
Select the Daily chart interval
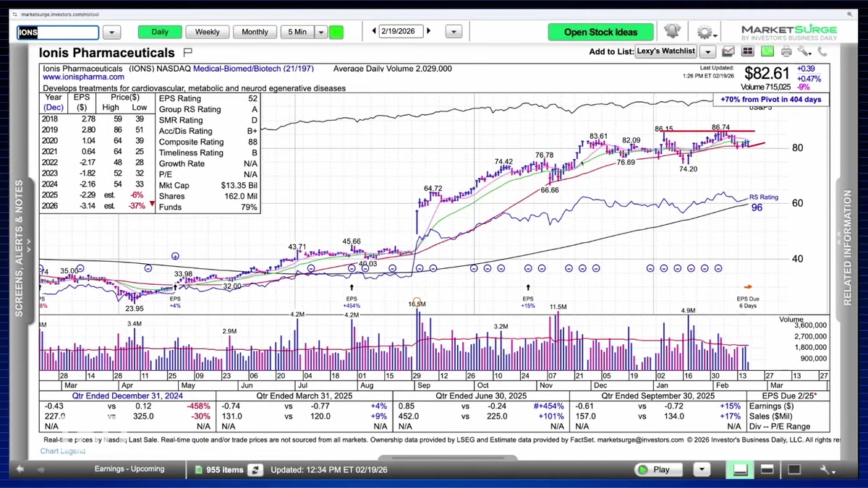pos(160,32)
